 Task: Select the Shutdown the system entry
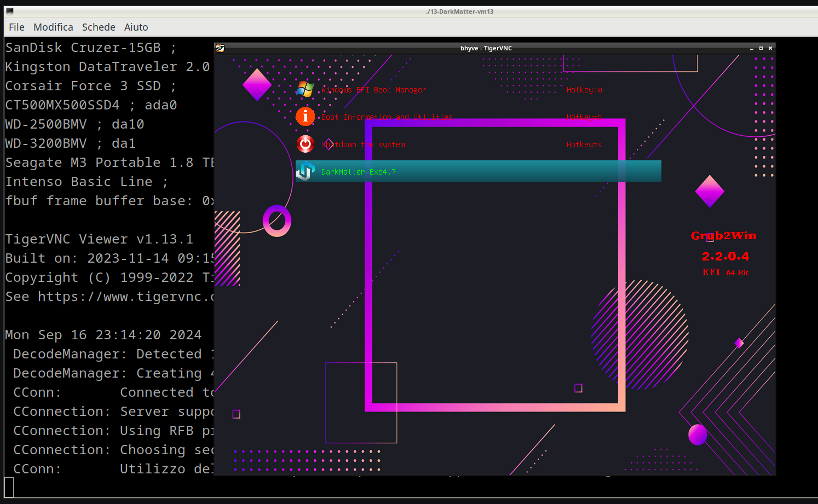point(364,144)
